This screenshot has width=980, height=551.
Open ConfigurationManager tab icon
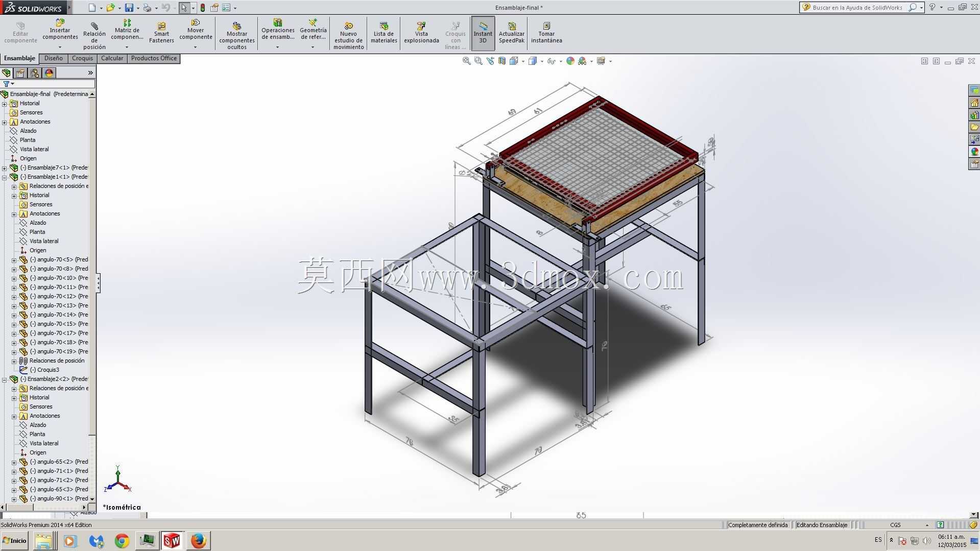point(35,73)
